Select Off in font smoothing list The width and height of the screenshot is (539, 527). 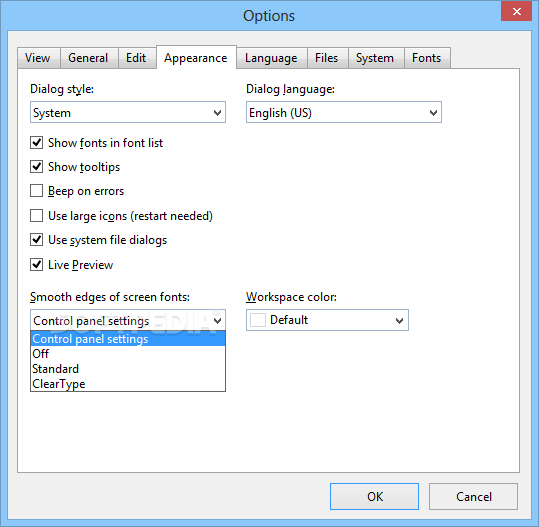[x=128, y=354]
